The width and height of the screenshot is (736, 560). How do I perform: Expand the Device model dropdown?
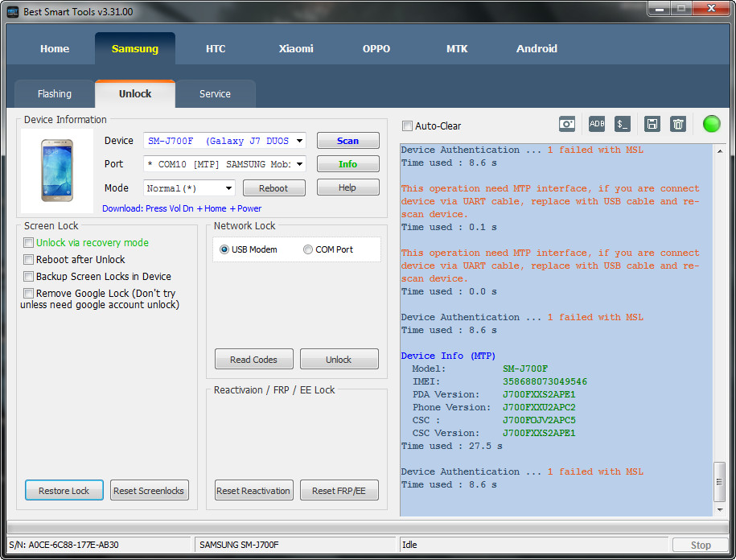[299, 141]
